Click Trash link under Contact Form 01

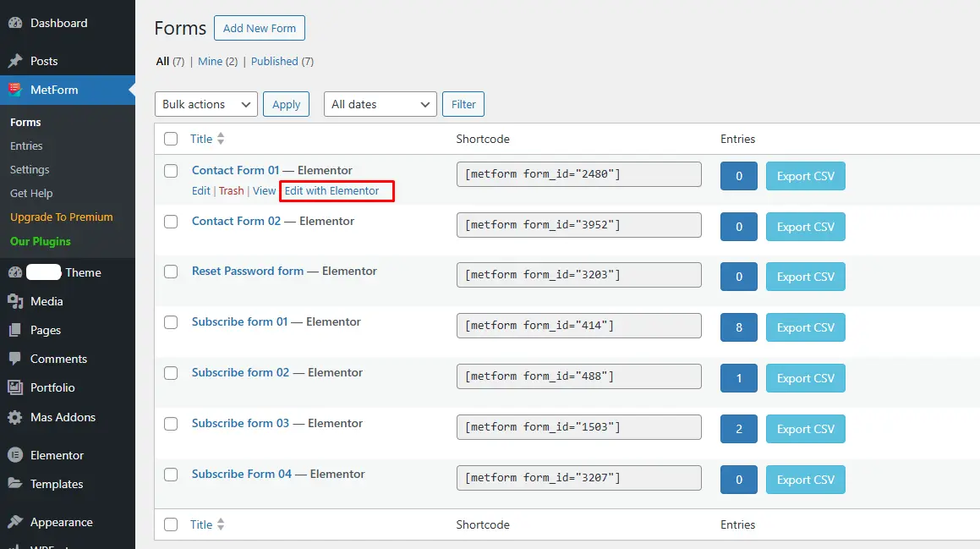point(231,190)
